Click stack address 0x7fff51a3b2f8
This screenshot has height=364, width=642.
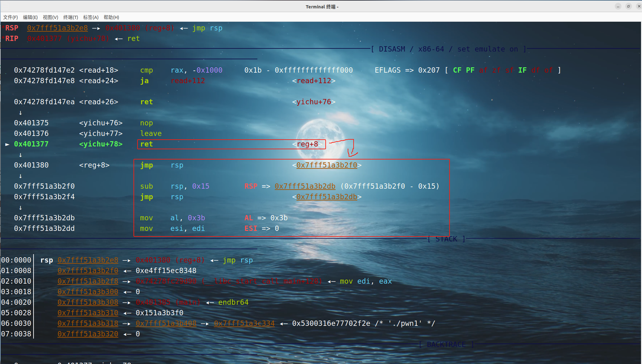tap(88, 281)
